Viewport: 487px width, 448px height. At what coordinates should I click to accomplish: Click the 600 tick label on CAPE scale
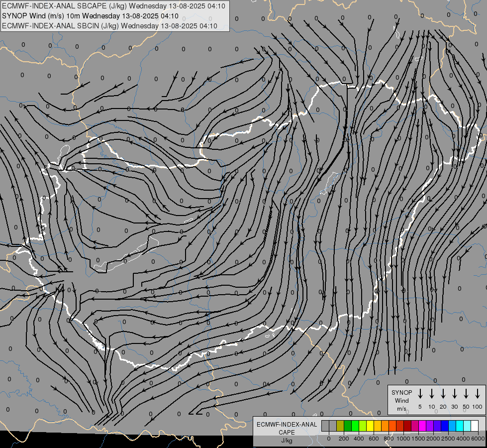374,439
